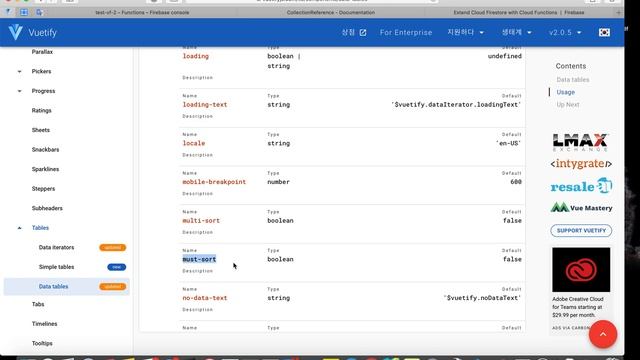Open Subheaders in the sidebar
The height and width of the screenshot is (360, 640).
pos(47,209)
